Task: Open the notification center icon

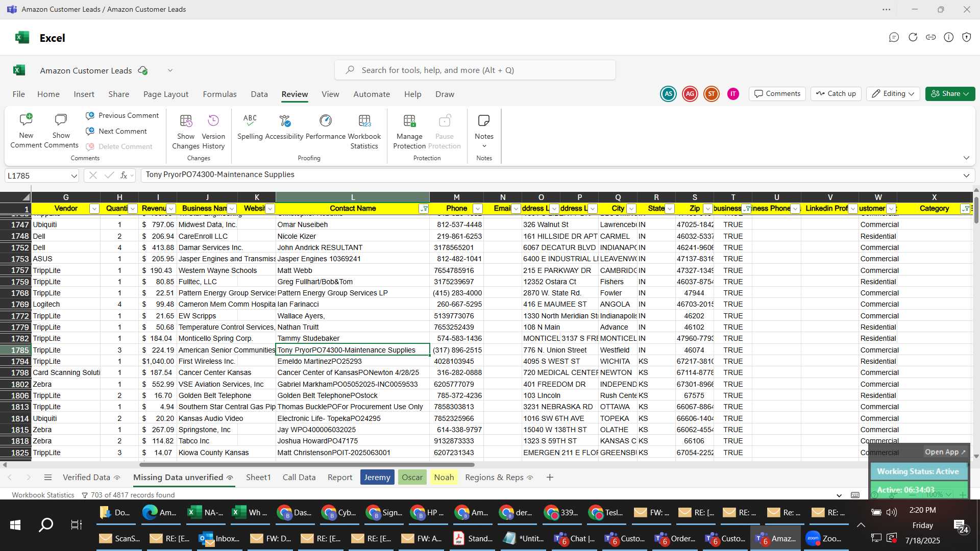Action: point(961,526)
